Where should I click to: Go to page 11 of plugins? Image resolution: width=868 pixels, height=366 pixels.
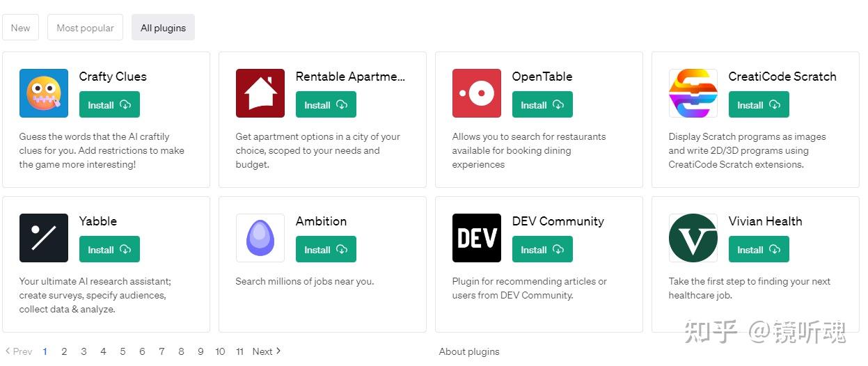pyautogui.click(x=239, y=351)
